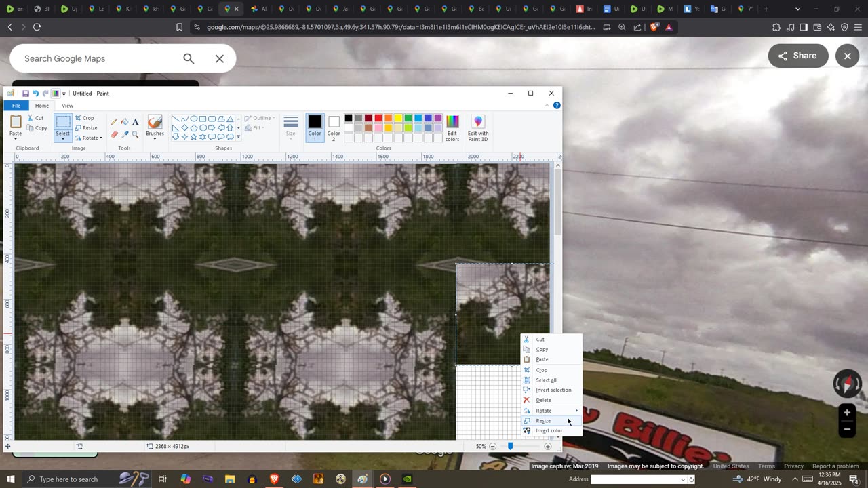Choose Delete from the context menu
Image resolution: width=868 pixels, height=488 pixels.
point(551,400)
